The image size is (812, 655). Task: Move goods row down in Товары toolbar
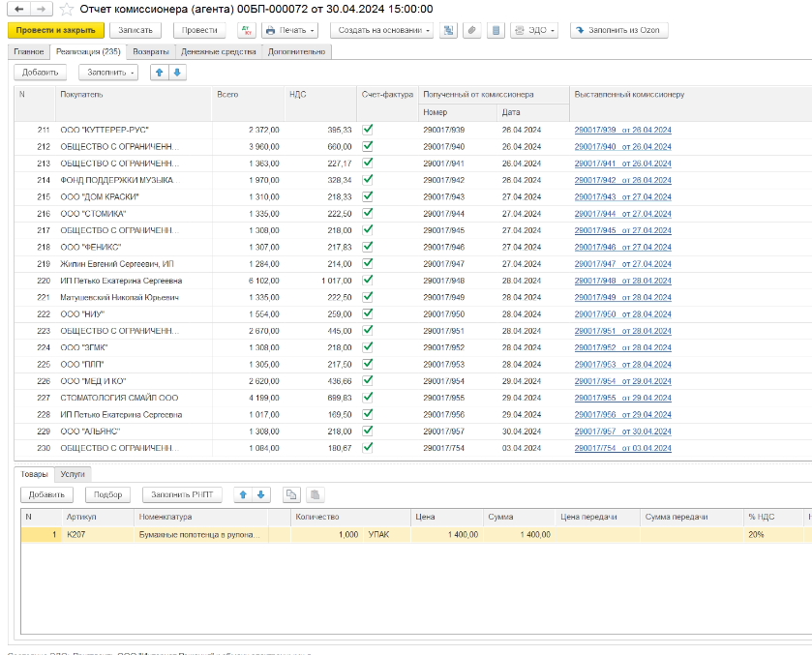point(260,494)
